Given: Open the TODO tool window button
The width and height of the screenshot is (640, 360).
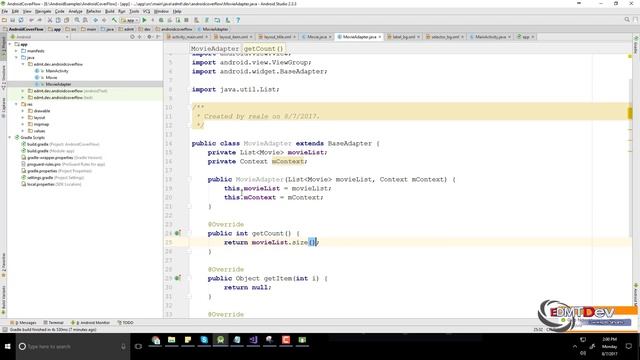Looking at the screenshot, I should coord(126,322).
